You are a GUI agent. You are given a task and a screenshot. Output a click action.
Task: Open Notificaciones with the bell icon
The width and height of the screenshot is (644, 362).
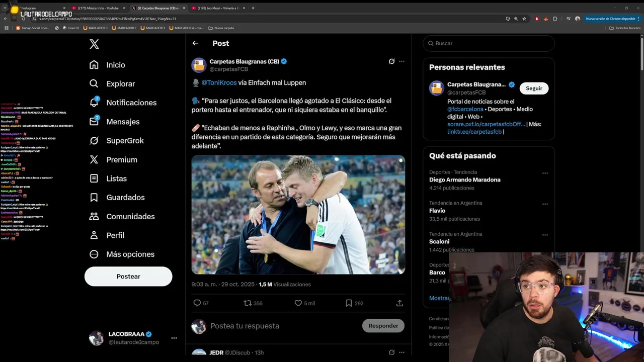point(123,103)
